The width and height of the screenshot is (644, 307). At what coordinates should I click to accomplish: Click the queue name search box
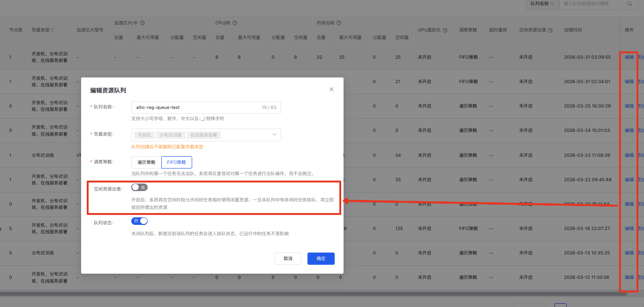593,4
